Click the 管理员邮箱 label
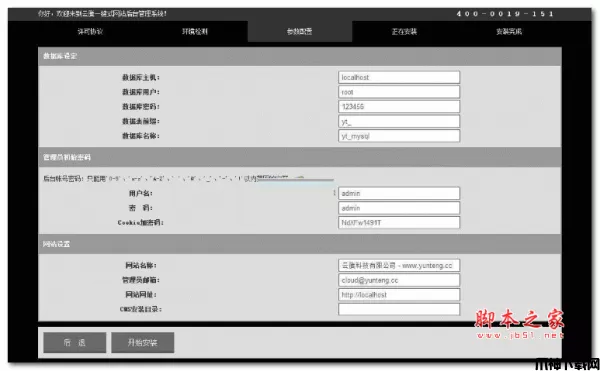This screenshot has height=371, width=600. pyautogui.click(x=141, y=280)
